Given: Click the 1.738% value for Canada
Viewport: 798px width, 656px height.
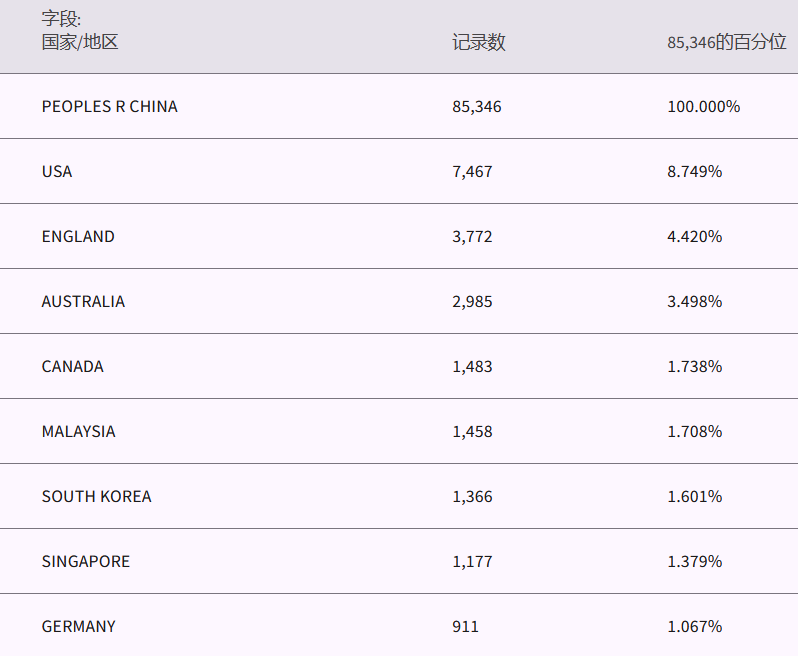Looking at the screenshot, I should coord(694,366).
